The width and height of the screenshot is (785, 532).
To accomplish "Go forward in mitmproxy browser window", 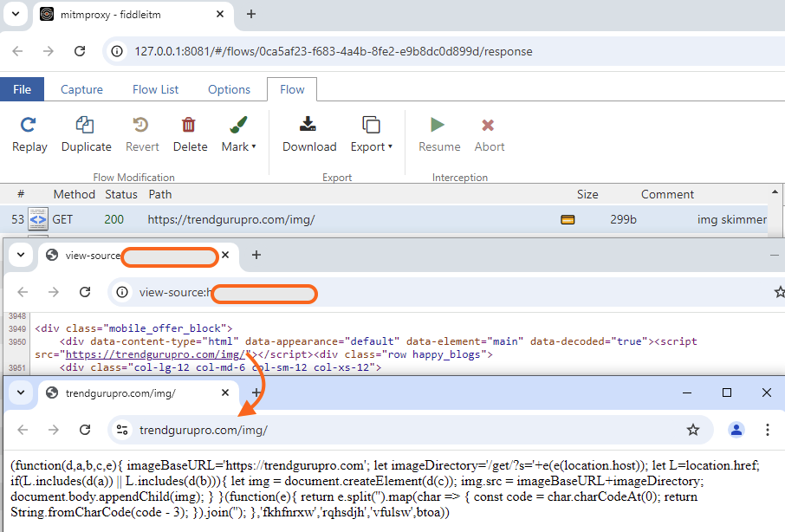I will (48, 51).
